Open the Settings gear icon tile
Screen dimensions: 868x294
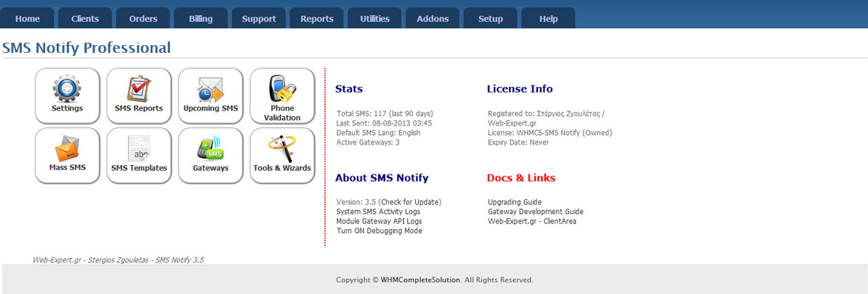(68, 96)
